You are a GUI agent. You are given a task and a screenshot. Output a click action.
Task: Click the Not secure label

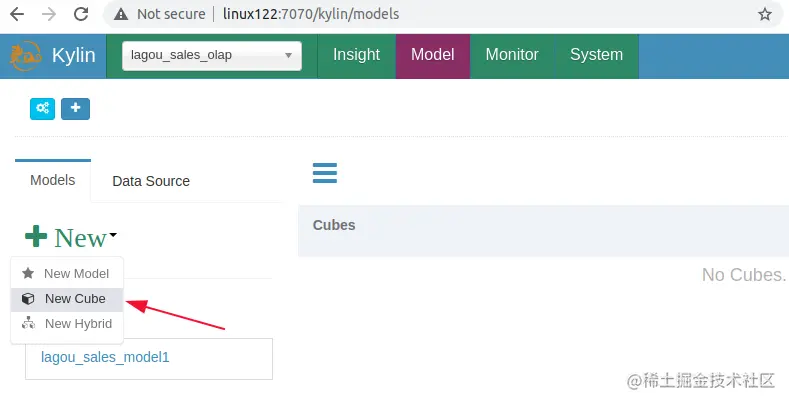[x=171, y=14]
